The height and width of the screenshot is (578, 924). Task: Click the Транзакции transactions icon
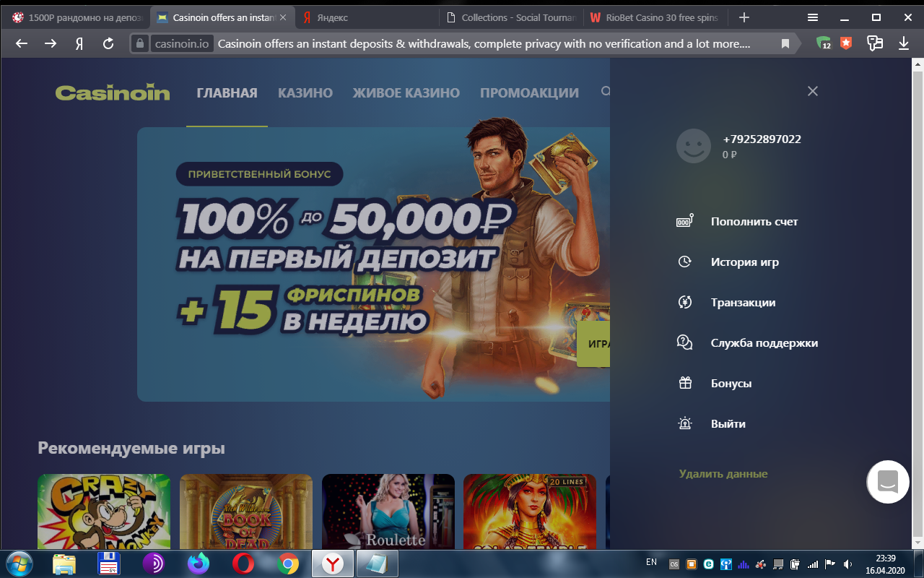click(684, 302)
